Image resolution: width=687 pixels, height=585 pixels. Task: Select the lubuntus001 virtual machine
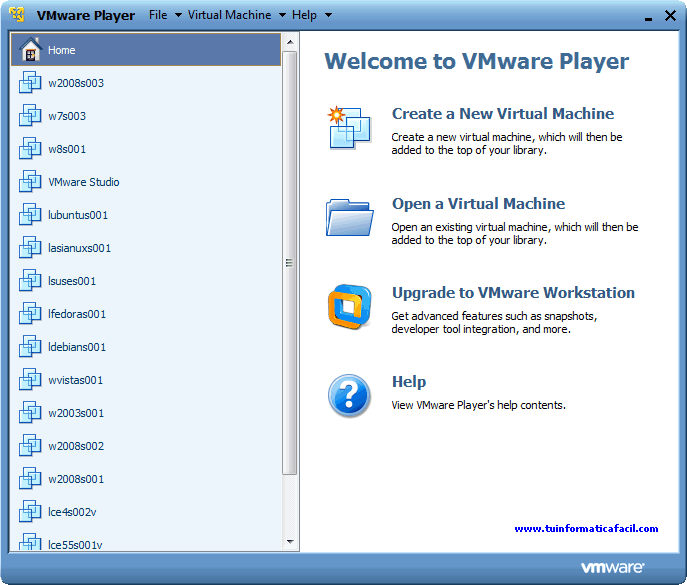tap(145, 215)
